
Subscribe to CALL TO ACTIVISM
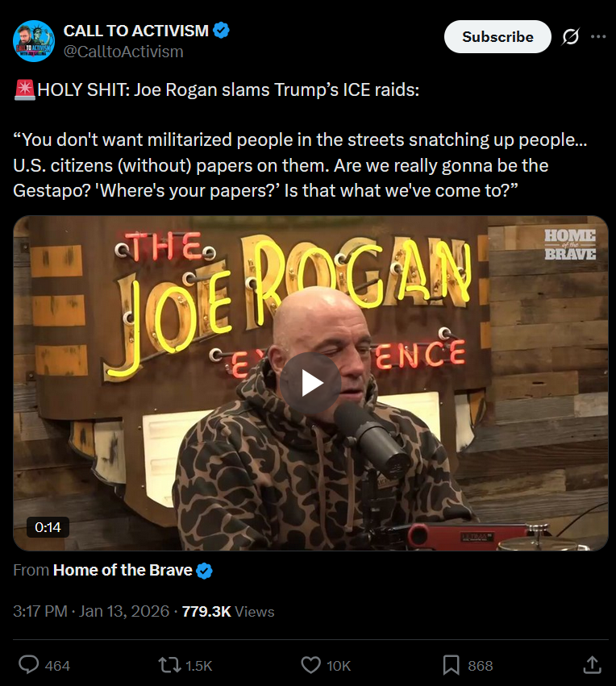(x=497, y=37)
